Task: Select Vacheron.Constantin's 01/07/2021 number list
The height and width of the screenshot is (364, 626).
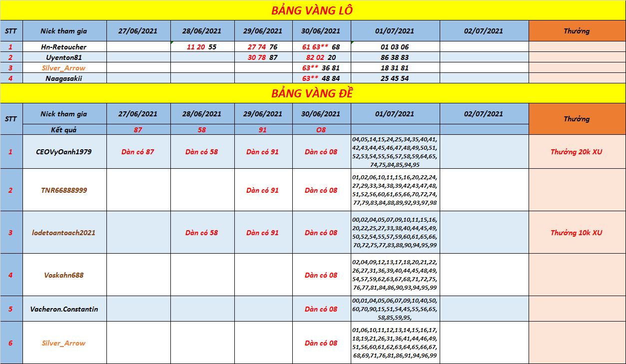Action: click(395, 309)
